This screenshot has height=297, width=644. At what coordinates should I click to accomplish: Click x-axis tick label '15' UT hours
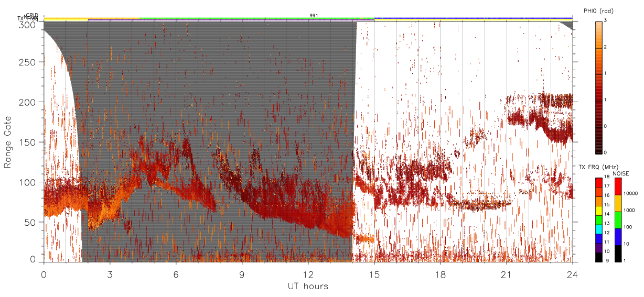coord(374,274)
